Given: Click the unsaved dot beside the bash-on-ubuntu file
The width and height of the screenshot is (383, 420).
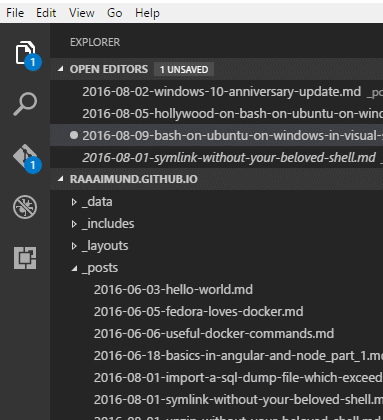Looking at the screenshot, I should (x=74, y=135).
